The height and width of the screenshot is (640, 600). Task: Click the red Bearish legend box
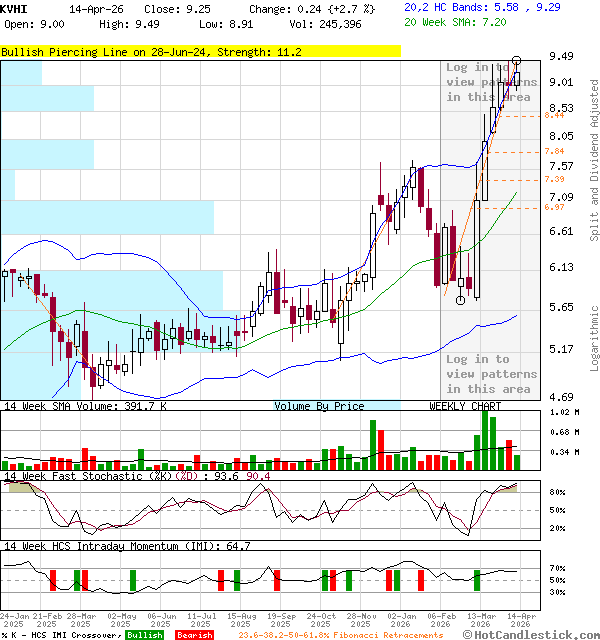coord(194,635)
